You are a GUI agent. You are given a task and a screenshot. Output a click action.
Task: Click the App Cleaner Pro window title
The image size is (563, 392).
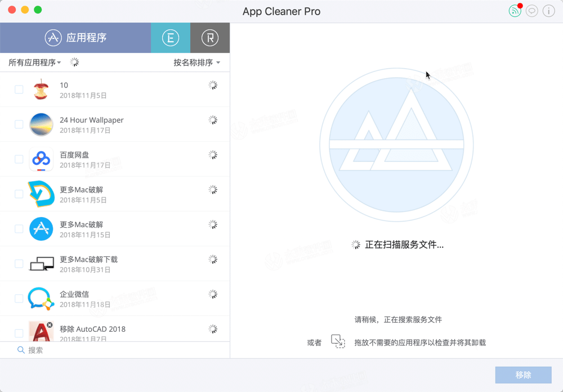point(281,11)
